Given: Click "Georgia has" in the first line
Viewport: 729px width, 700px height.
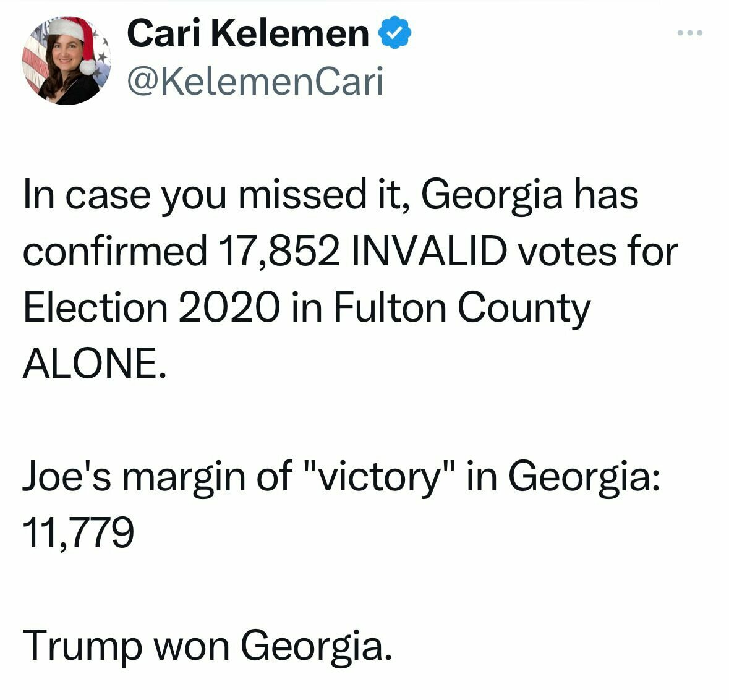Looking at the screenshot, I should 529,195.
